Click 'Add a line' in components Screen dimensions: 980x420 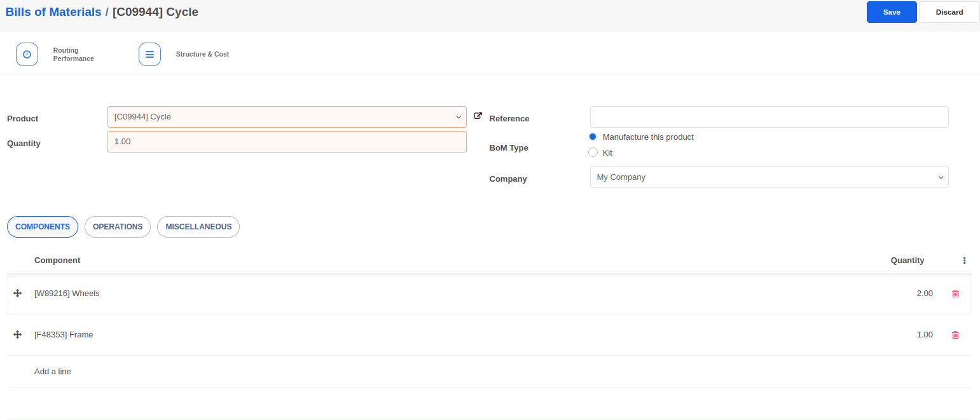pos(53,372)
